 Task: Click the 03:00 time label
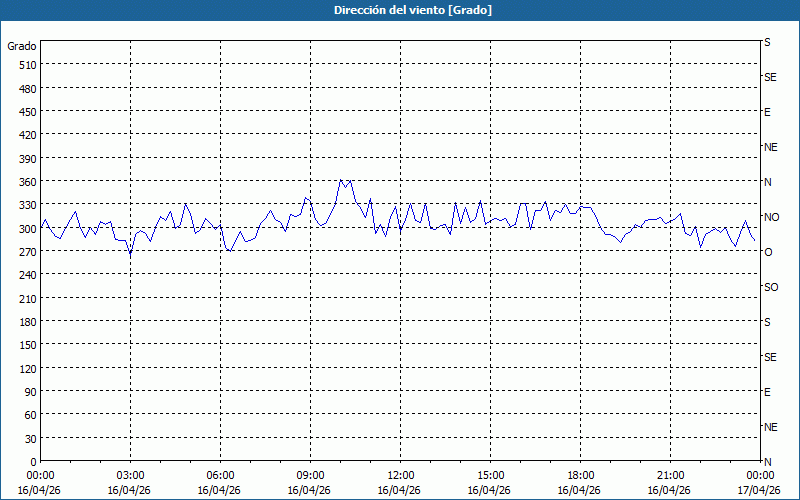point(130,476)
